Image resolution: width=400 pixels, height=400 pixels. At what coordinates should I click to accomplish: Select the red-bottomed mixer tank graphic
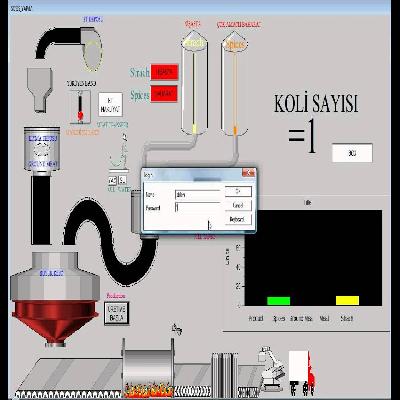pyautogui.click(x=55, y=299)
